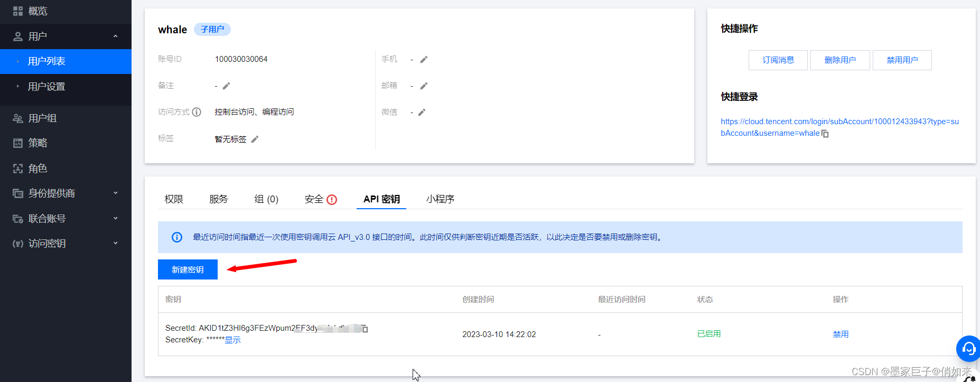This screenshot has height=382, width=980.
Task: Click 显示 to reveal SecretKey
Action: click(232, 340)
